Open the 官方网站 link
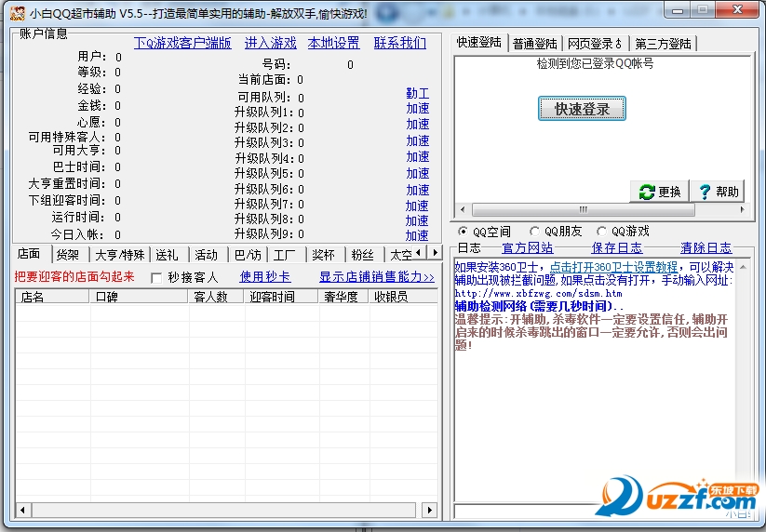This screenshot has width=766, height=532. (528, 248)
